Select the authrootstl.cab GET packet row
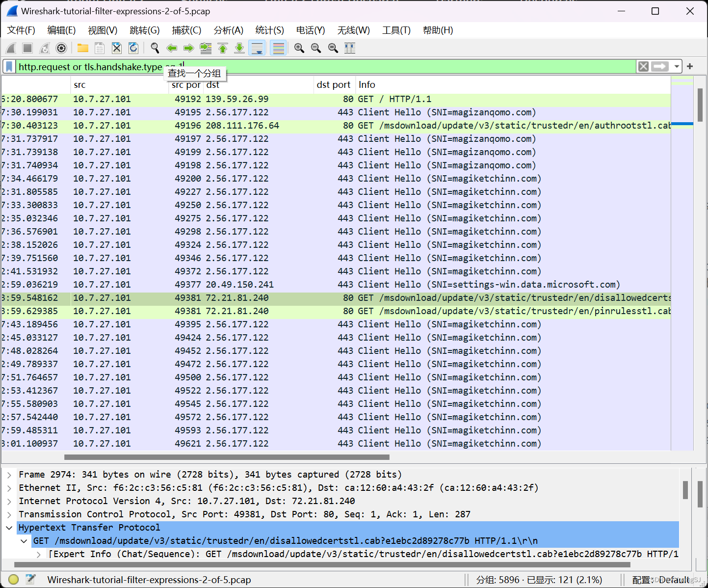708x588 pixels. tap(336, 126)
